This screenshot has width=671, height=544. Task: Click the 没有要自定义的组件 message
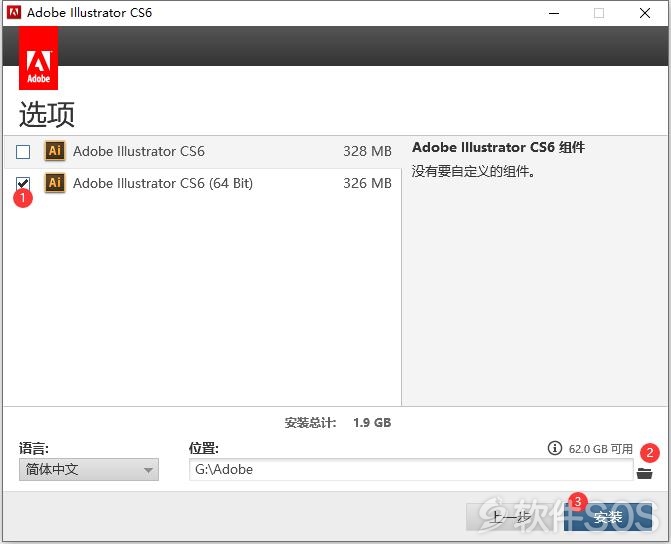[x=473, y=171]
